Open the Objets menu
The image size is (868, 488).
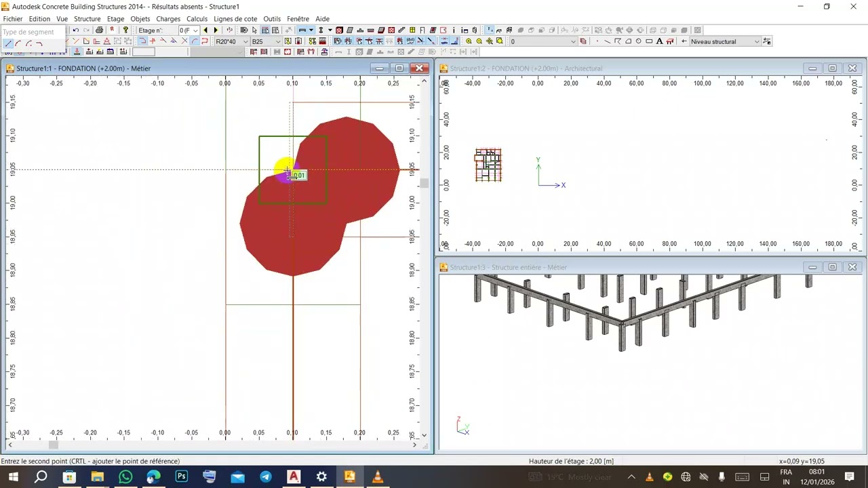[x=140, y=19]
